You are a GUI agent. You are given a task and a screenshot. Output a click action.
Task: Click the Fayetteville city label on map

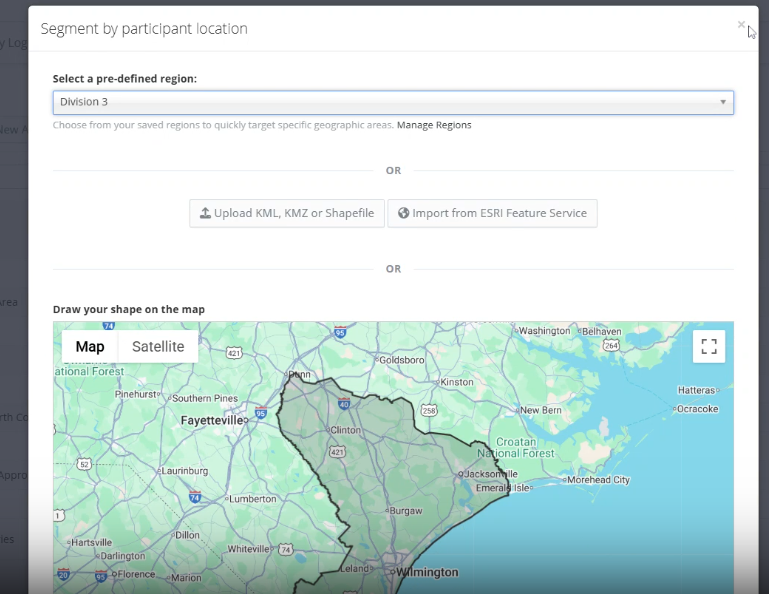coord(212,421)
